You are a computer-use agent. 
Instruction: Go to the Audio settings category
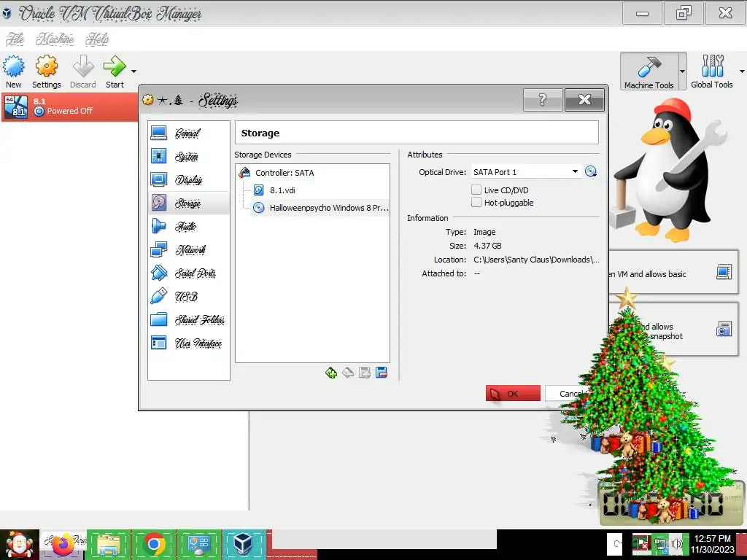[x=188, y=226]
